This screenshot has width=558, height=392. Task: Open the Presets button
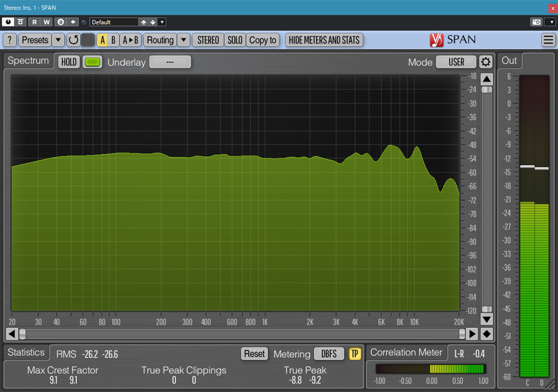(35, 40)
